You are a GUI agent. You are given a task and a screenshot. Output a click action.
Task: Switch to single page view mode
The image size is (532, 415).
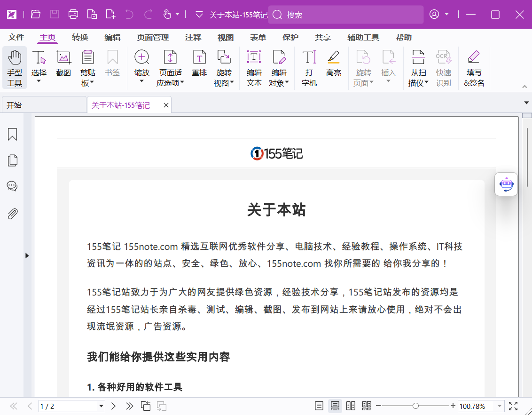[319, 406]
